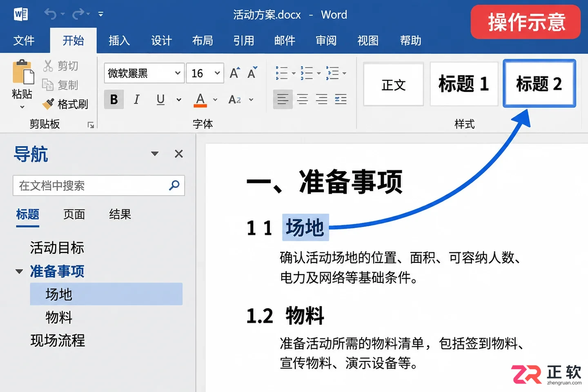
Task: Open the underline style dropdown arrow
Action: (x=178, y=100)
